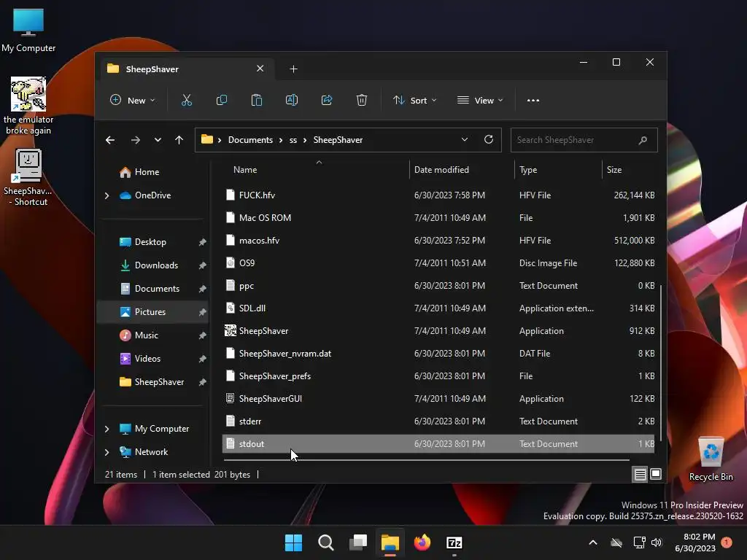
Task: Click the Paste clipboard icon
Action: (x=256, y=100)
